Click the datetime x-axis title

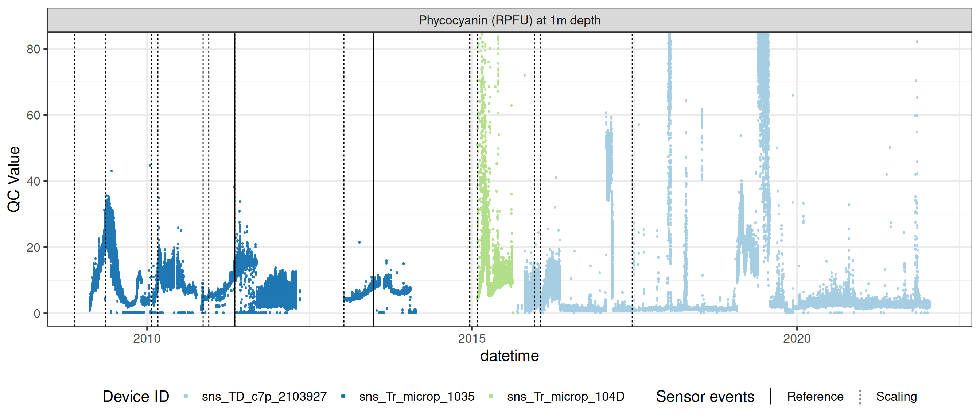click(x=509, y=356)
